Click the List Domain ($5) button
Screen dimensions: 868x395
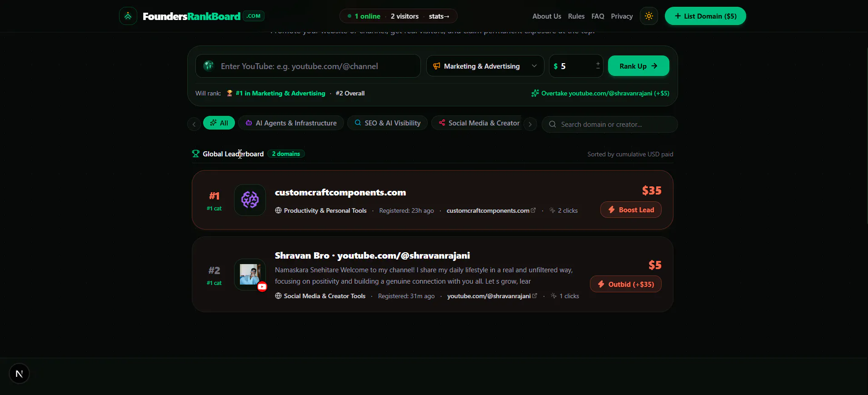pyautogui.click(x=705, y=16)
